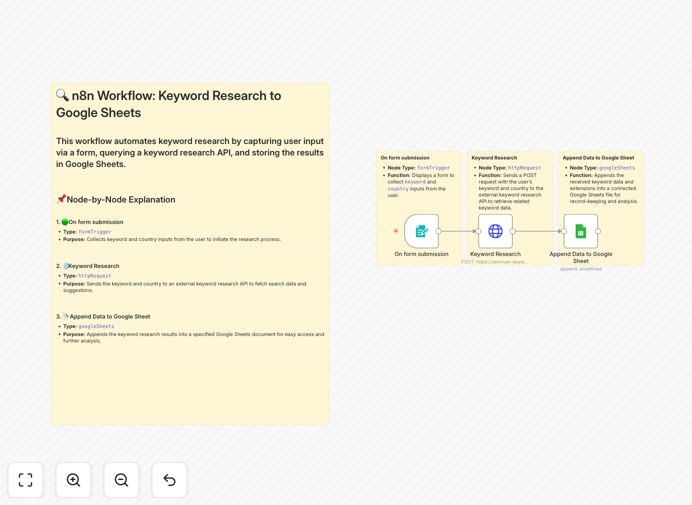The image size is (692, 505).
Task: Click the fit-to-view canvas button
Action: (x=26, y=480)
